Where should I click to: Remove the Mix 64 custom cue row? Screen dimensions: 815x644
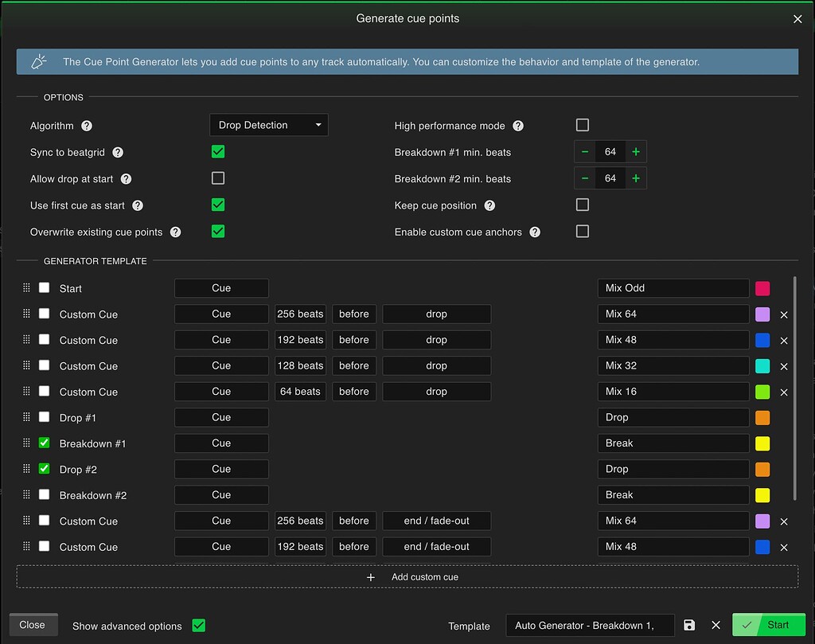point(783,314)
